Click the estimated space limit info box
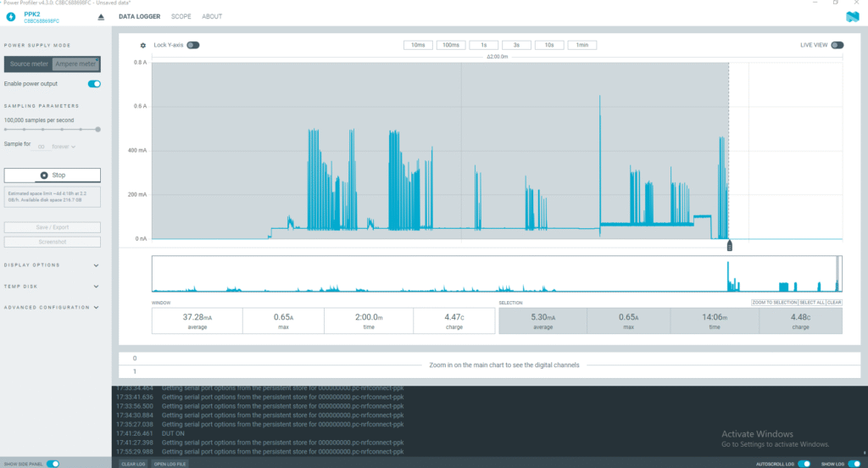 [52, 197]
